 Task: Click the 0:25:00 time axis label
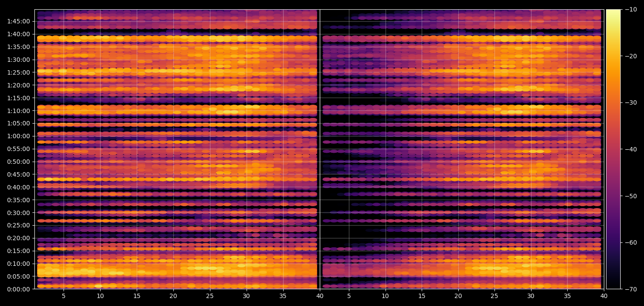coord(19,225)
